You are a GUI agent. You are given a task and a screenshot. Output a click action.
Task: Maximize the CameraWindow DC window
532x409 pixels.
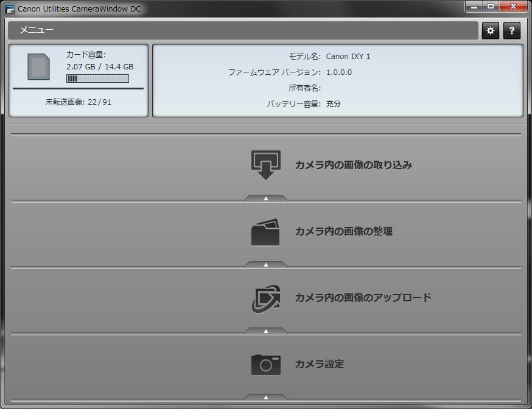coord(491,7)
